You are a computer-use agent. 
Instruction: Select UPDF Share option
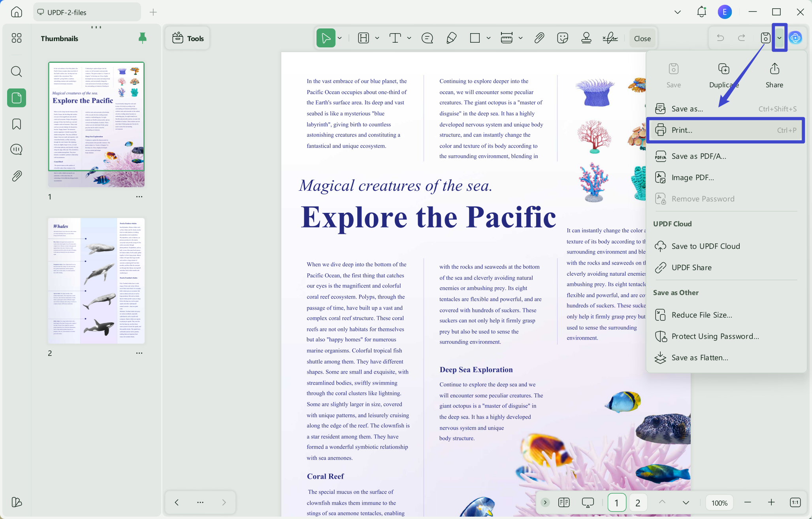pyautogui.click(x=726, y=267)
